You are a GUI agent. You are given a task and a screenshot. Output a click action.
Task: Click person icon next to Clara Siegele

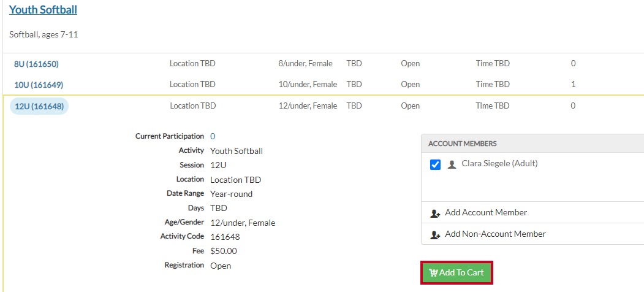point(452,165)
